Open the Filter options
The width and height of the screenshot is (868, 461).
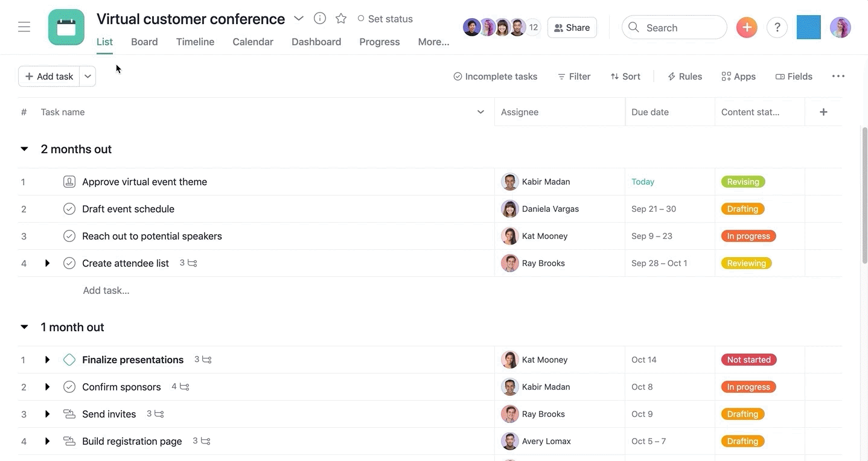[x=573, y=77]
